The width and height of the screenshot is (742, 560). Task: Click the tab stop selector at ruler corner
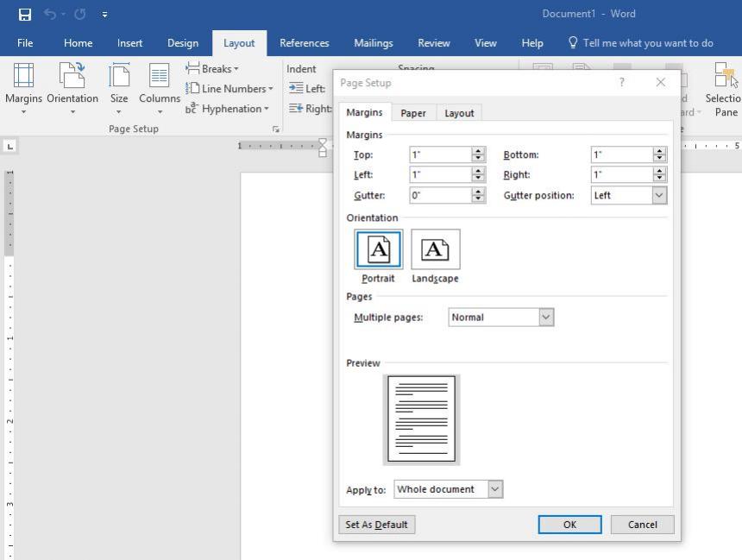tap(10, 146)
